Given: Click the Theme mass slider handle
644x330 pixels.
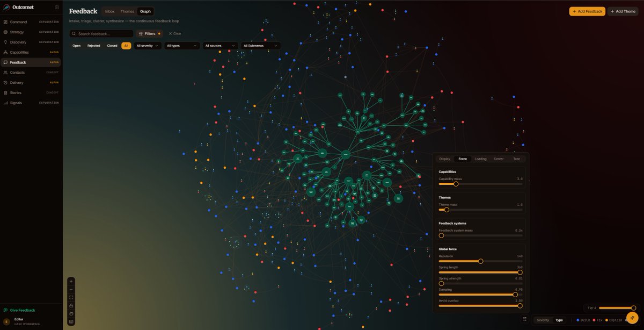Looking at the screenshot, I should [x=447, y=210].
